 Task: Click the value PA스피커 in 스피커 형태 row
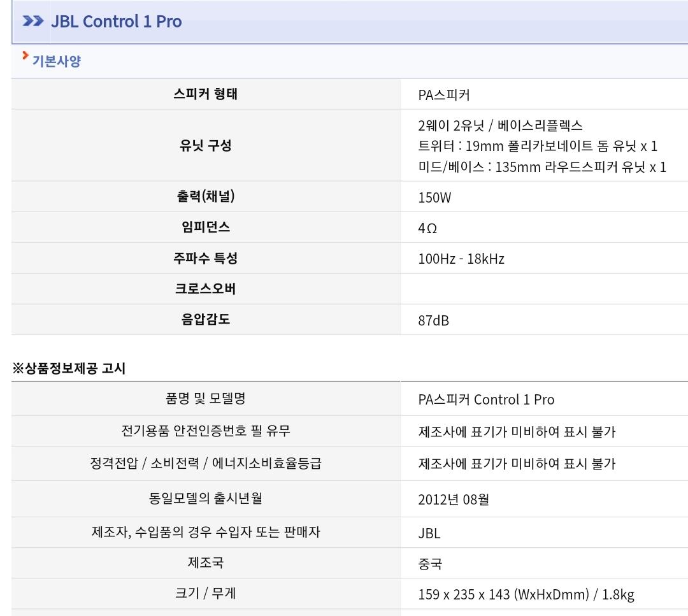pos(443,95)
